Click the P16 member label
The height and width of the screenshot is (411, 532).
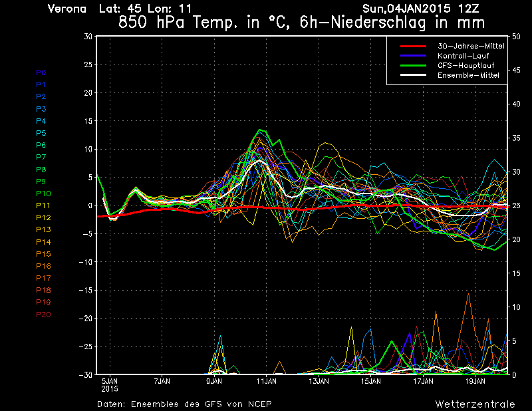(x=43, y=266)
